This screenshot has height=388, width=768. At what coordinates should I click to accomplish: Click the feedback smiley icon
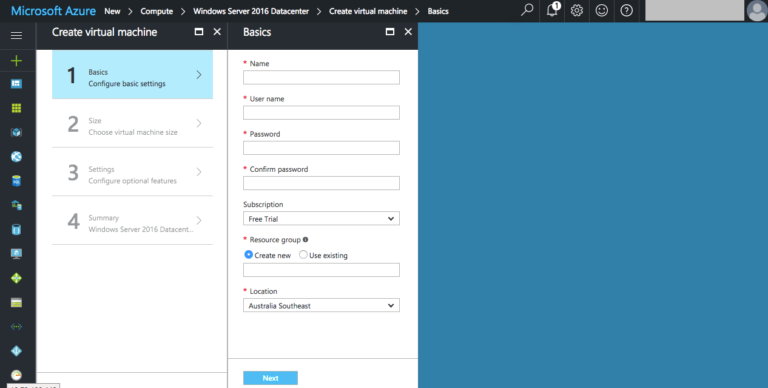601,10
